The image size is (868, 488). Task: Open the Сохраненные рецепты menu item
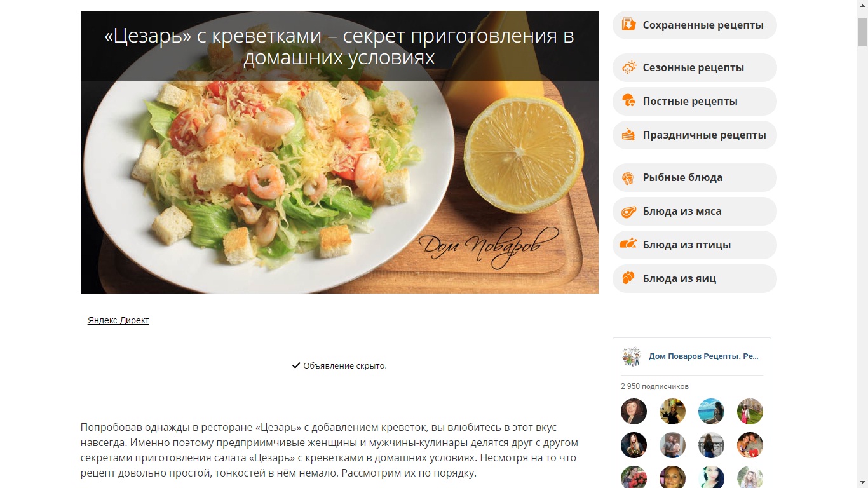pyautogui.click(x=695, y=25)
